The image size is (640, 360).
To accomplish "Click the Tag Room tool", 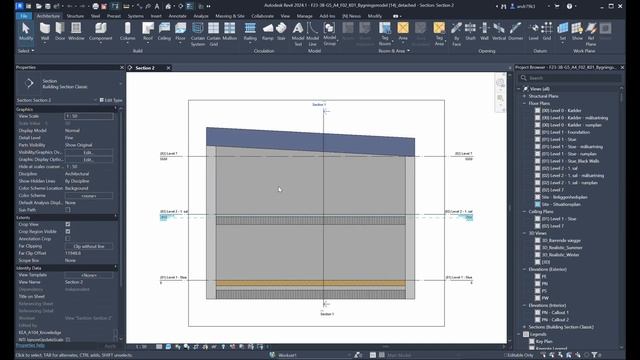I will pyautogui.click(x=385, y=33).
